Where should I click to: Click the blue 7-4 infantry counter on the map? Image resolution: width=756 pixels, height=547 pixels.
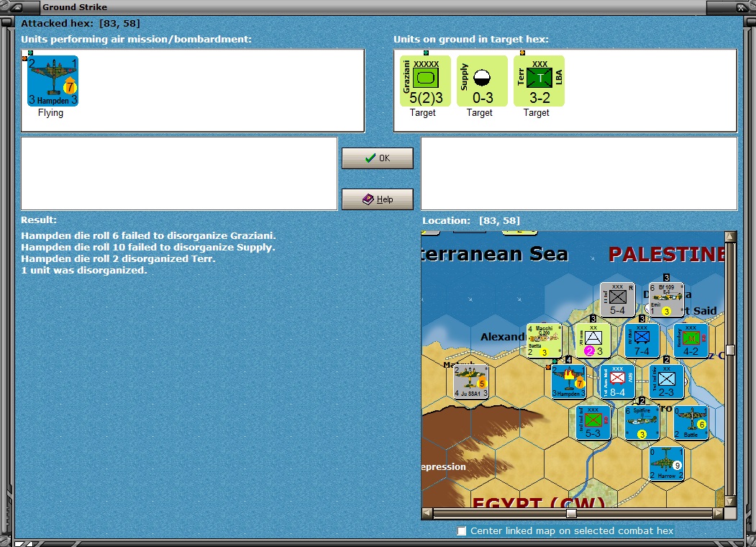point(642,340)
